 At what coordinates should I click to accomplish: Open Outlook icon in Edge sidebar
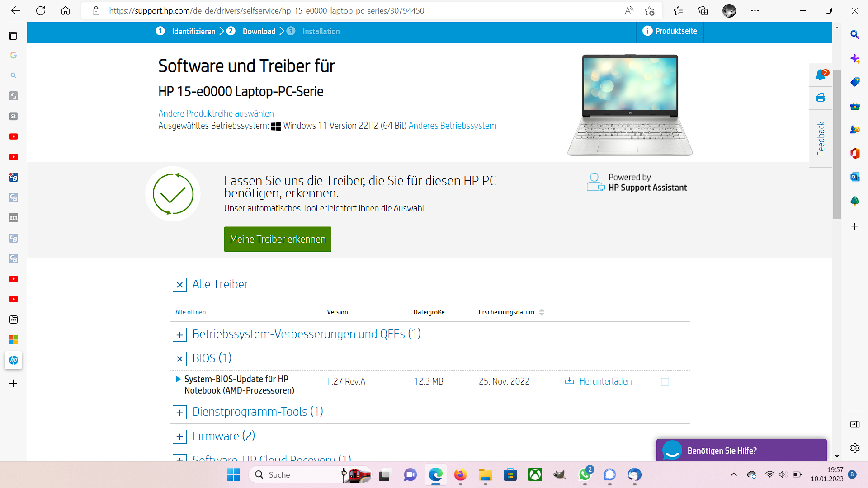854,177
